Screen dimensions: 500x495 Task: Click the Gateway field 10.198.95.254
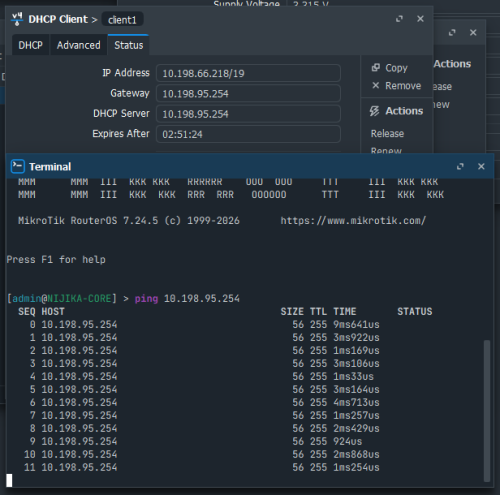(x=248, y=94)
